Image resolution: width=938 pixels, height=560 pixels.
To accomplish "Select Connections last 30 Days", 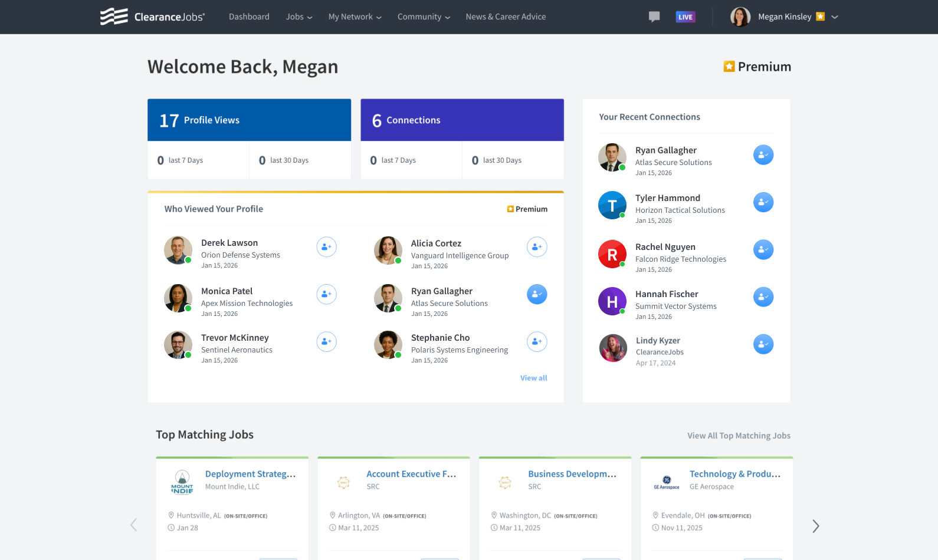I will (513, 160).
